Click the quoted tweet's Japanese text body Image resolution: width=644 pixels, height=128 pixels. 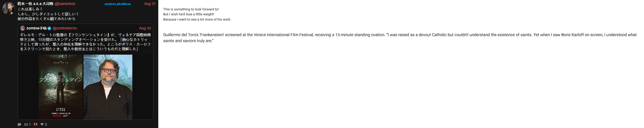point(85,42)
